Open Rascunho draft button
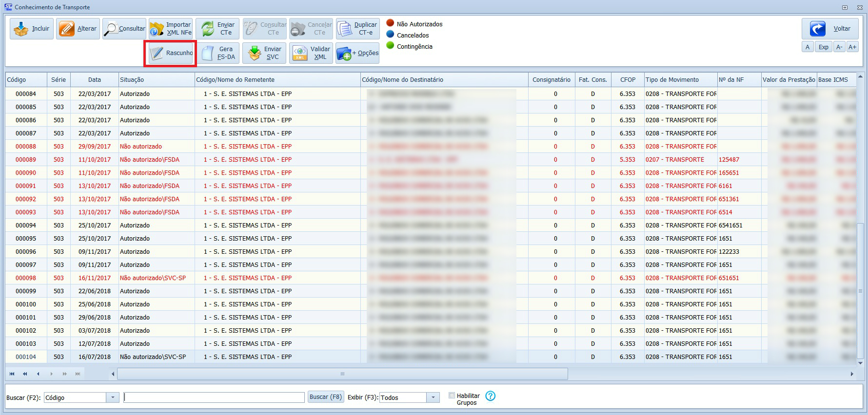The width and height of the screenshot is (868, 415). point(171,53)
